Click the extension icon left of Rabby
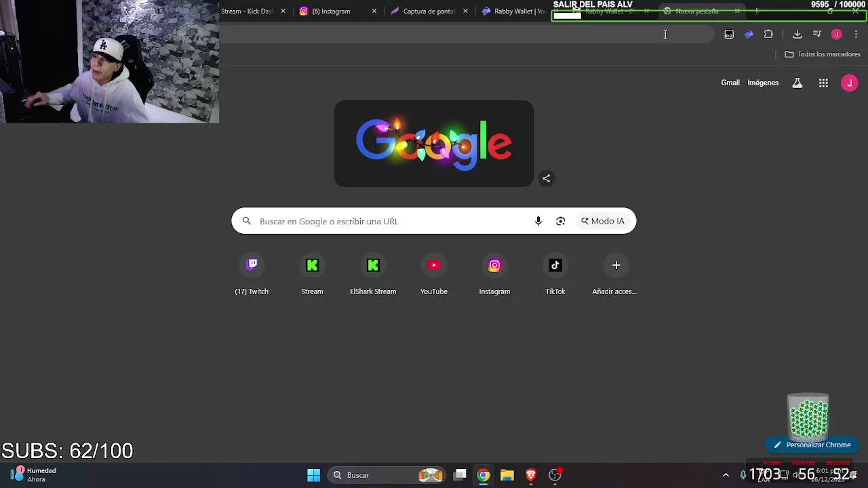The height and width of the screenshot is (488, 868). pos(729,35)
